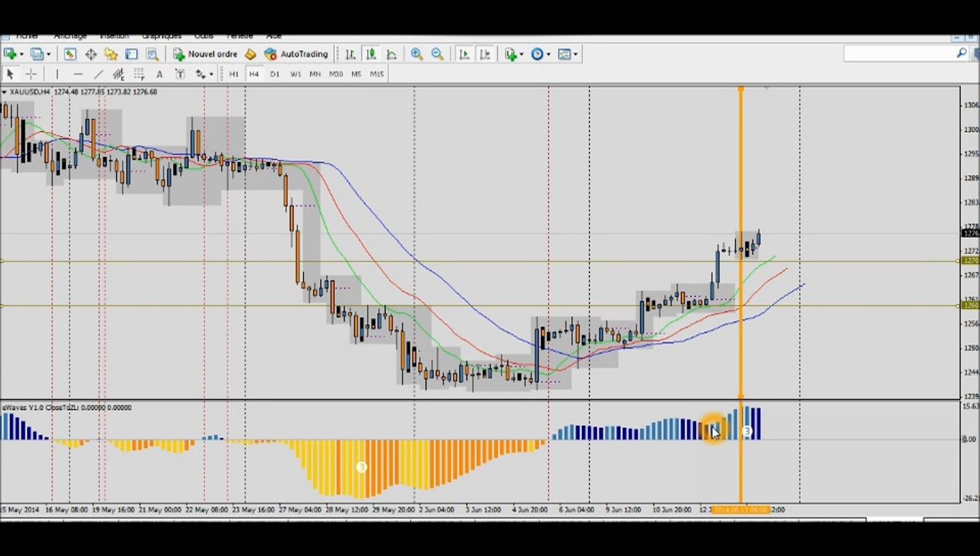Viewport: 980px width, 556px height.
Task: Open a new chart window
Action: [x=9, y=54]
